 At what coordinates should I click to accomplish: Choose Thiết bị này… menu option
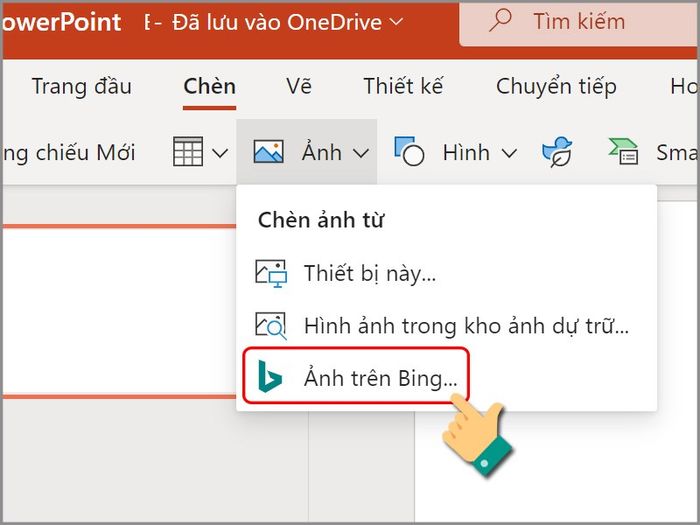(446, 273)
